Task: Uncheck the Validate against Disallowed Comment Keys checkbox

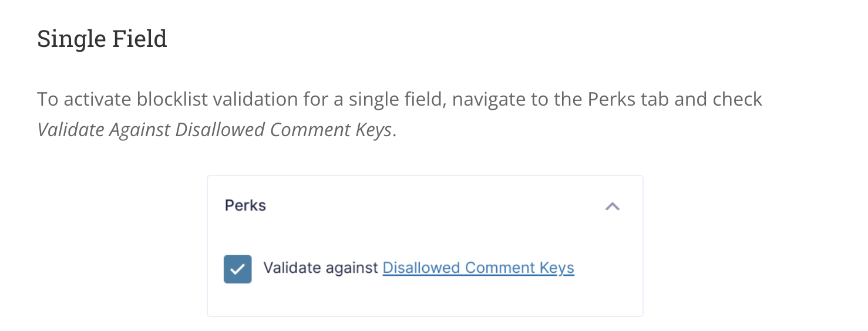Action: tap(238, 269)
